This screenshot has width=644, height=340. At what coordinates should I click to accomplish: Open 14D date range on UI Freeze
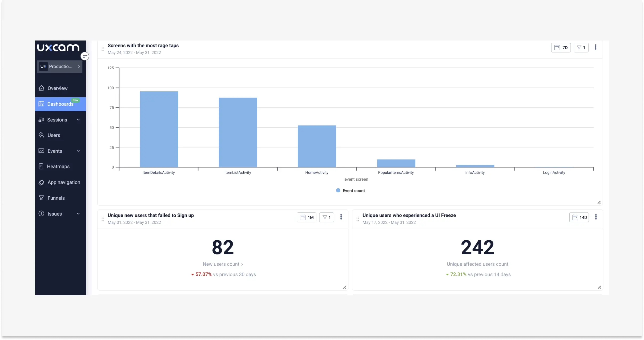[x=579, y=217]
